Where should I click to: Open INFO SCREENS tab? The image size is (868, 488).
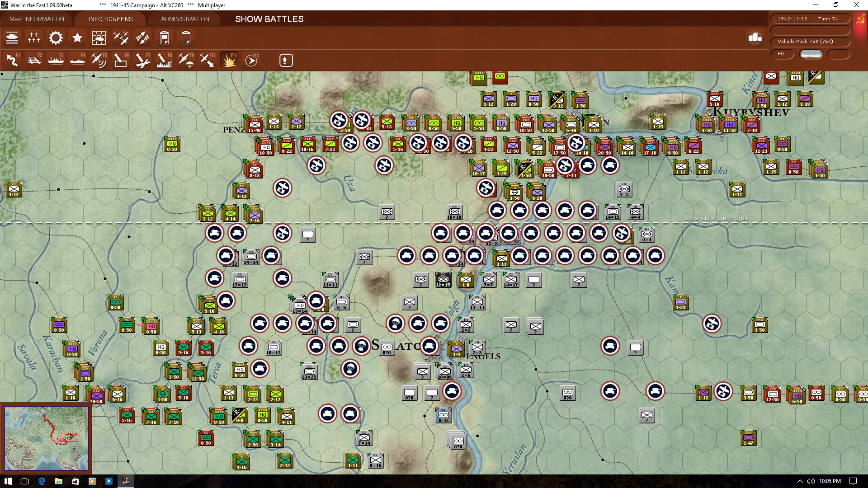[x=111, y=19]
